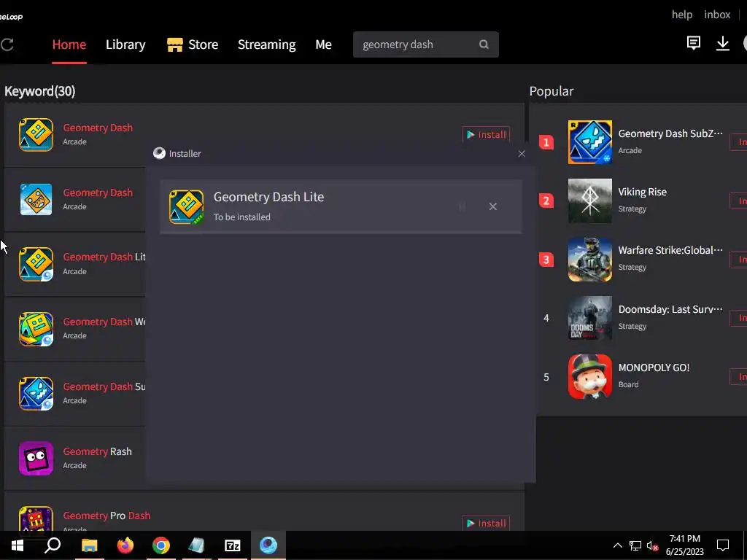Open Geometry Dash SubZ popular title
The image size is (747, 560).
click(670, 134)
